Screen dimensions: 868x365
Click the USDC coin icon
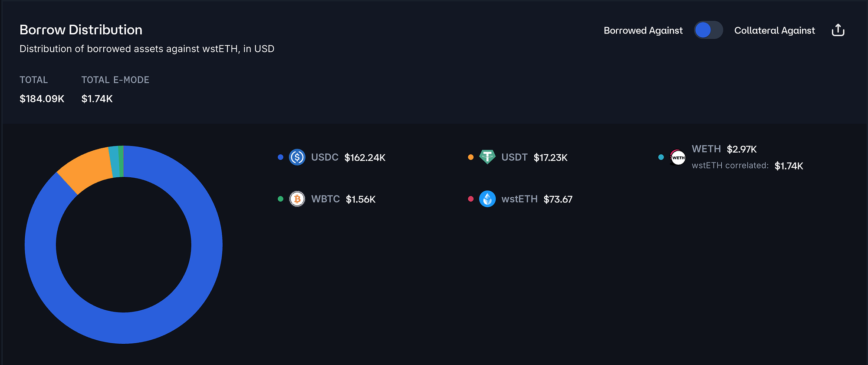pyautogui.click(x=297, y=157)
